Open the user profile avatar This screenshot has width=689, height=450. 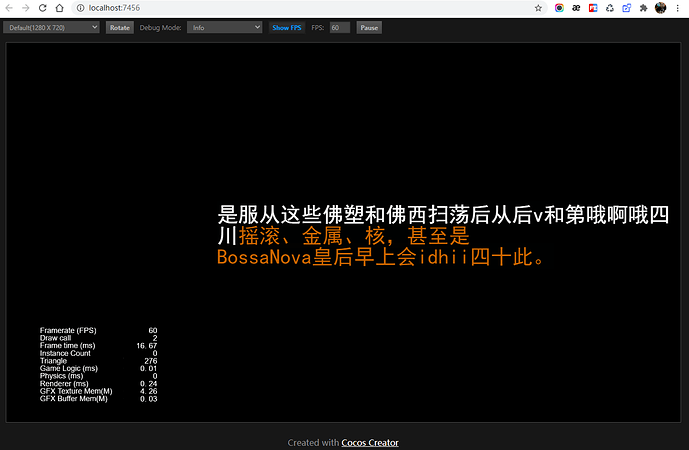click(x=660, y=8)
